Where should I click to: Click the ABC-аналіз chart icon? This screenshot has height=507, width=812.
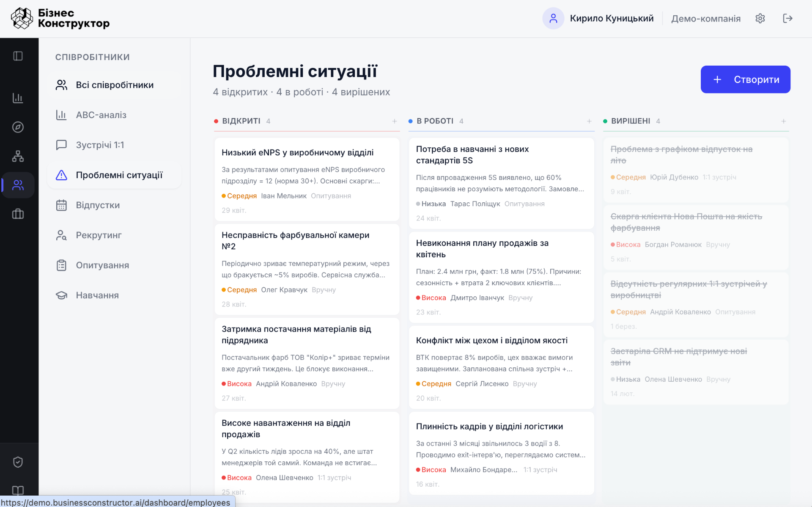(x=61, y=115)
